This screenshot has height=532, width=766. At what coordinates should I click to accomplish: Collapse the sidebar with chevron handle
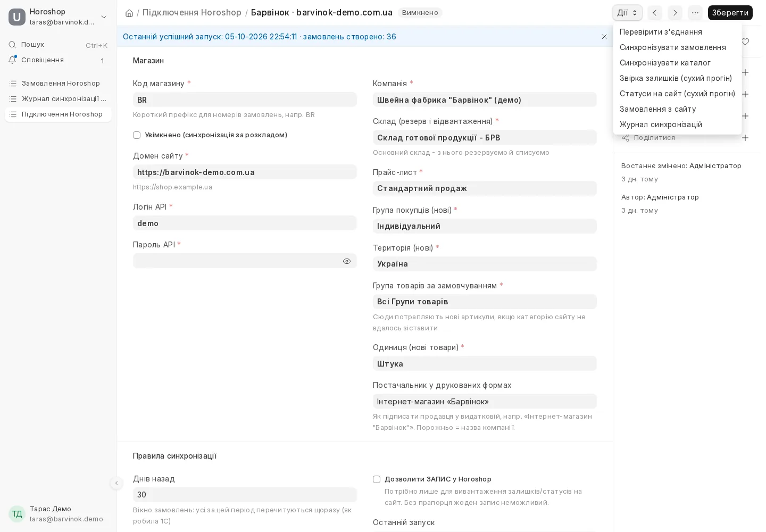click(x=116, y=483)
